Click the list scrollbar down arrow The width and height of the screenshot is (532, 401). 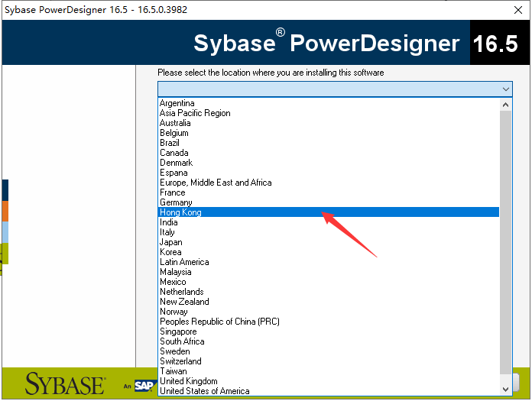[x=505, y=389]
